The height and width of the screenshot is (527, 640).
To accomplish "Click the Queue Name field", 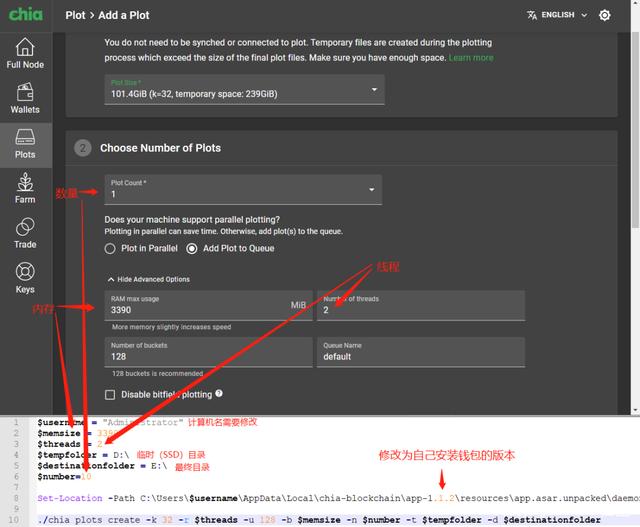I will coord(421,352).
